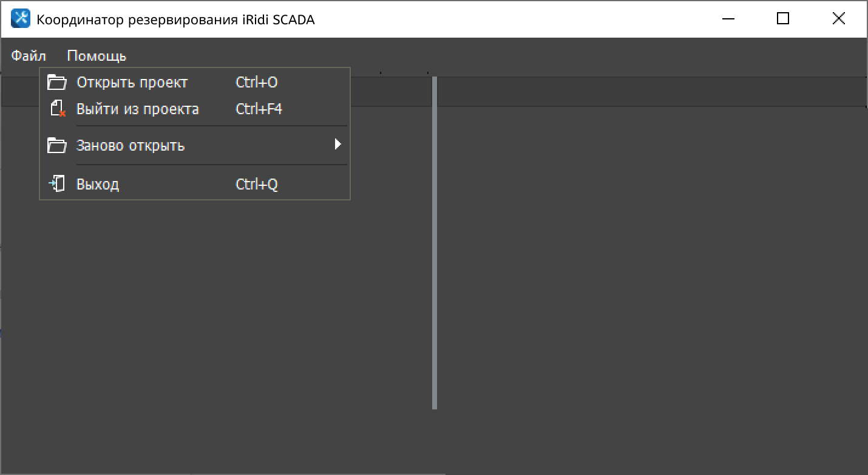The height and width of the screenshot is (475, 868).
Task: Close the coordinator window
Action: click(x=838, y=19)
